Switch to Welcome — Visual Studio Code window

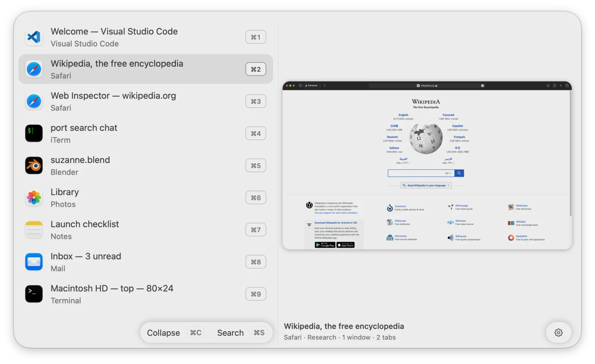click(x=145, y=37)
